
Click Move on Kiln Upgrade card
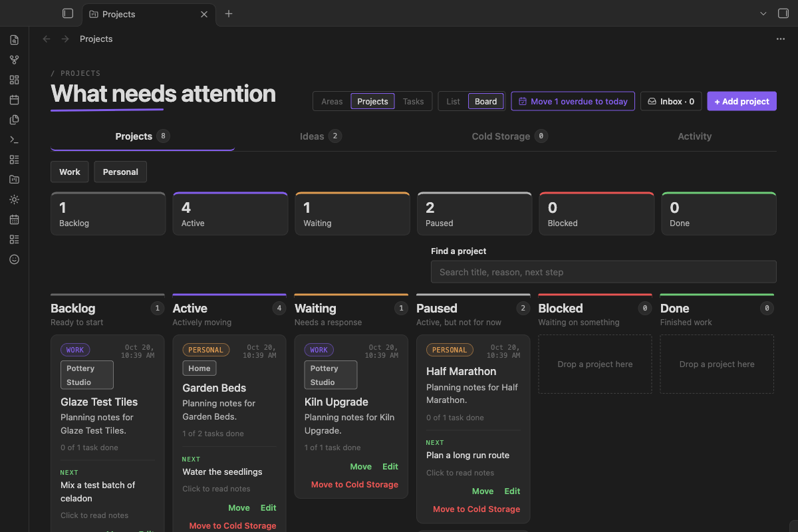click(x=361, y=466)
